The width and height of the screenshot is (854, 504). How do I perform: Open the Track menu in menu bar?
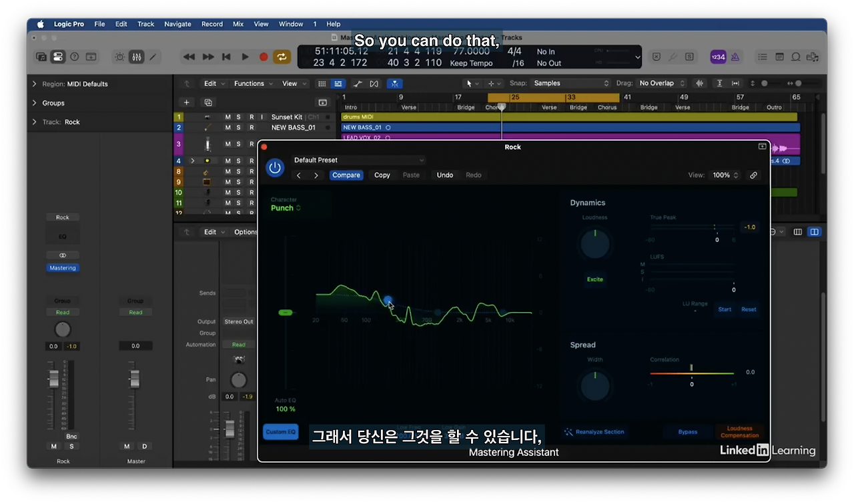pyautogui.click(x=145, y=24)
